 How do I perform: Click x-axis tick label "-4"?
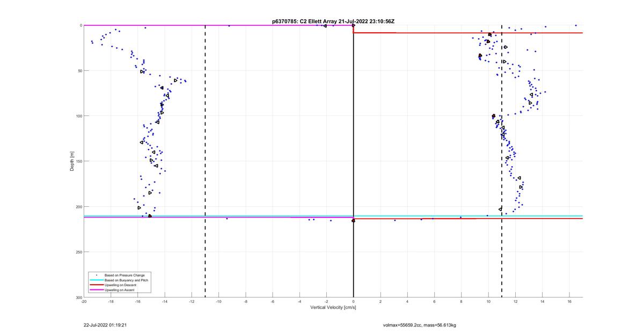coord(299,301)
